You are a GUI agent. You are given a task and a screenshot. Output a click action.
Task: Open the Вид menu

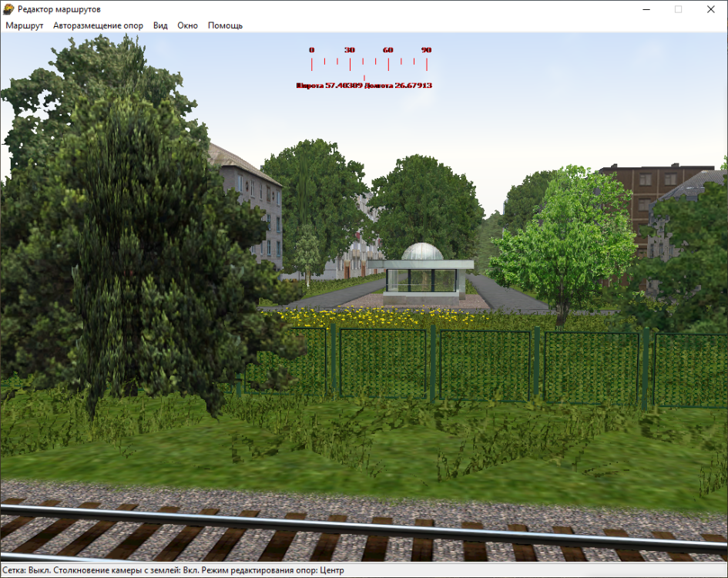coord(160,25)
